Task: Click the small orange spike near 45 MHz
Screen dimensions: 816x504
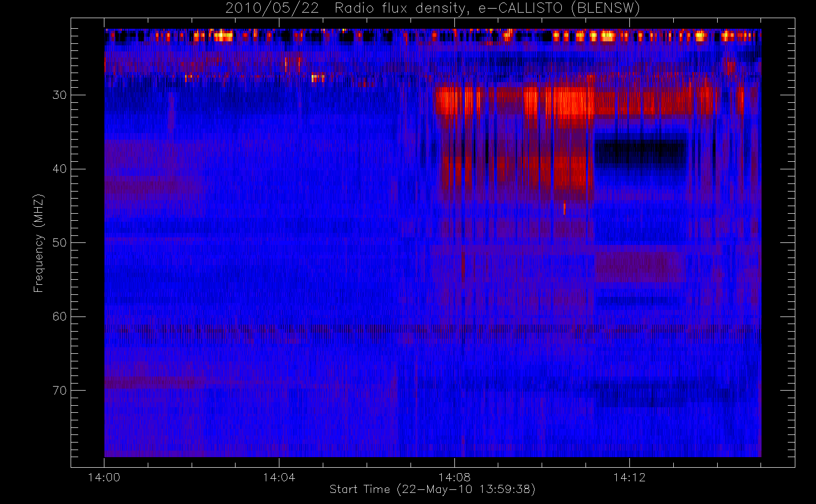Action: coord(564,209)
